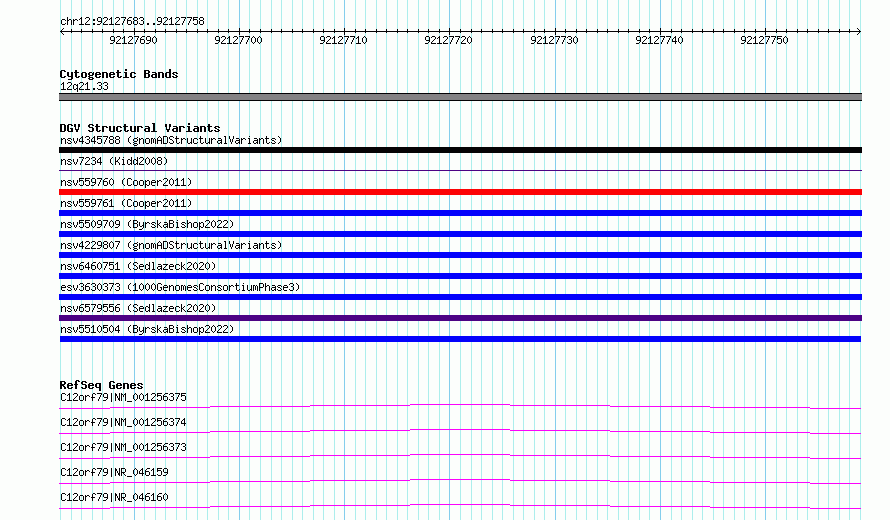
Task: Open variant nsv4229807 gnomAD label
Action: (x=171, y=245)
